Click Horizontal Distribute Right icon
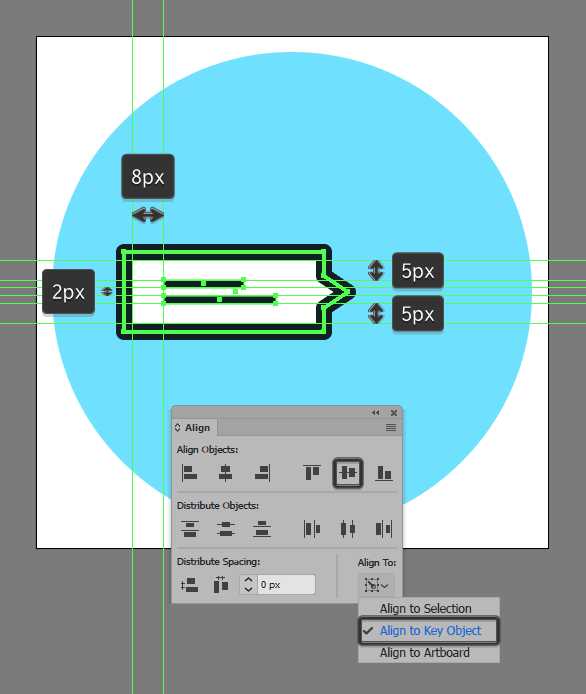 (384, 529)
